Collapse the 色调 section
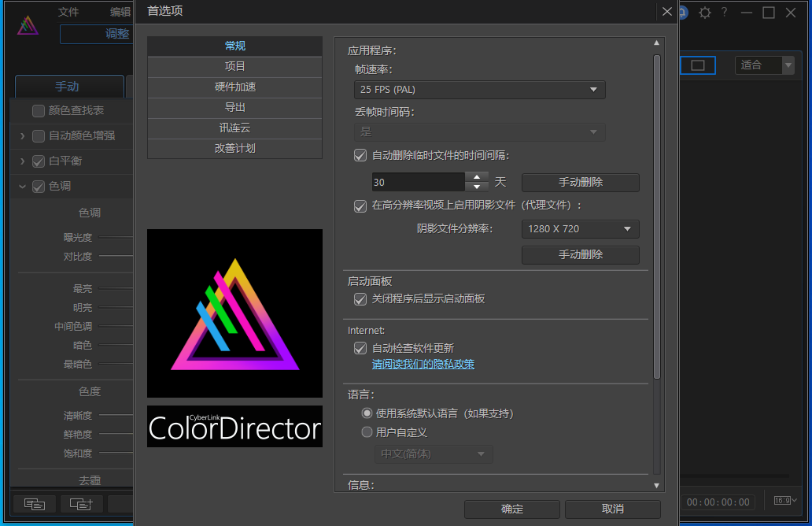This screenshot has height=526, width=812. click(22, 187)
